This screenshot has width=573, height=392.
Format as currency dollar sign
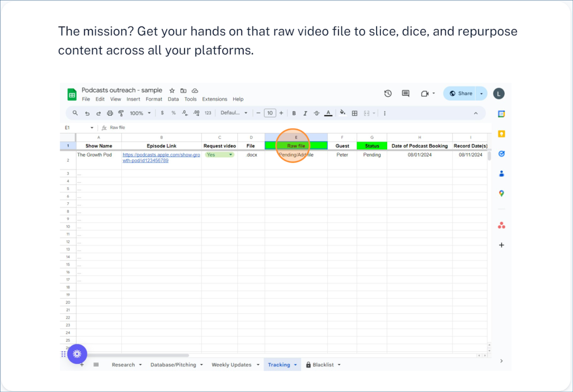pyautogui.click(x=162, y=113)
